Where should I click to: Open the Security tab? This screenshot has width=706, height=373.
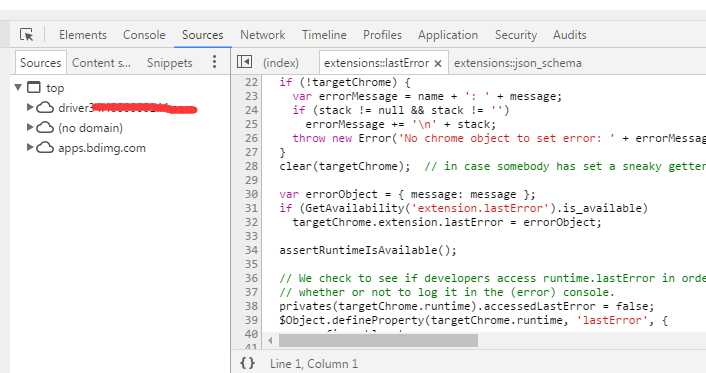(x=516, y=35)
